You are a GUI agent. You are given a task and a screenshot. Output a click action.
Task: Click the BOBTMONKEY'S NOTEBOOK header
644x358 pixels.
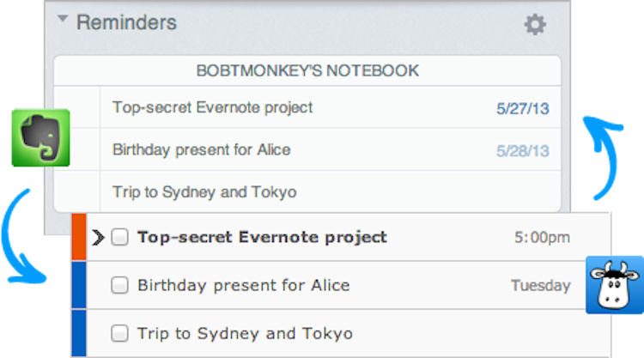(x=307, y=70)
